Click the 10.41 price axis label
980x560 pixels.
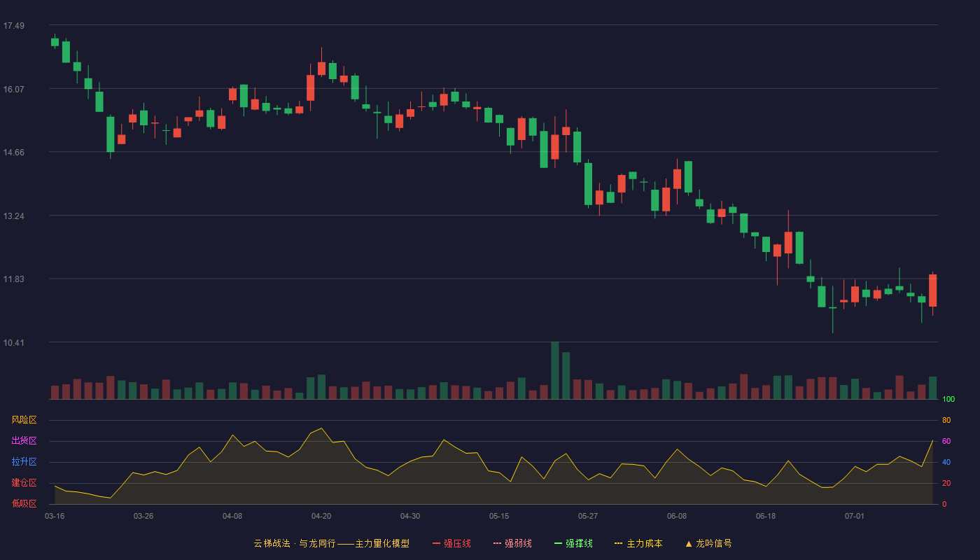(x=13, y=343)
